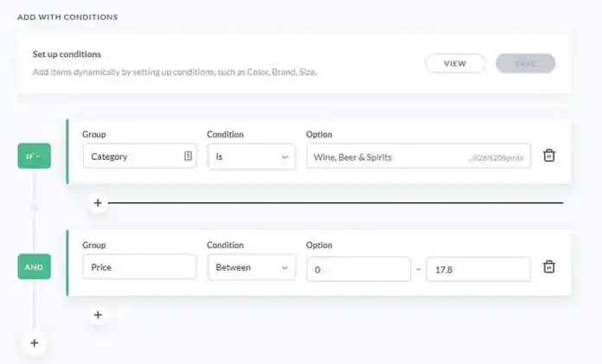Click the chevron arrow in the Is dropdown

(285, 157)
